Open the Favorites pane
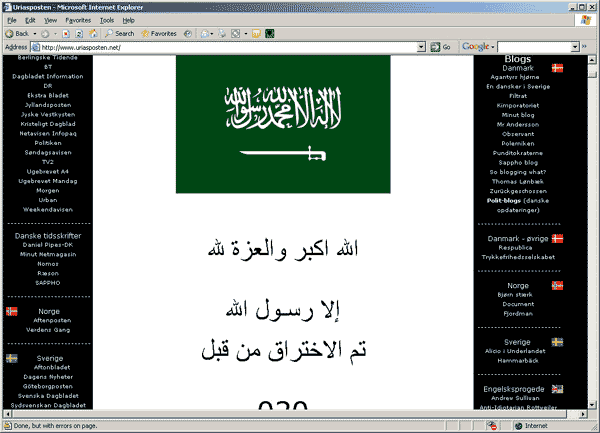This screenshot has height=433, width=600. tap(159, 34)
